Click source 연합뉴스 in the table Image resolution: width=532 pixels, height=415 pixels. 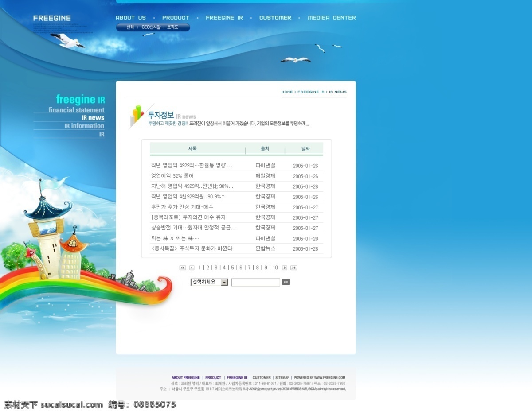265,248
